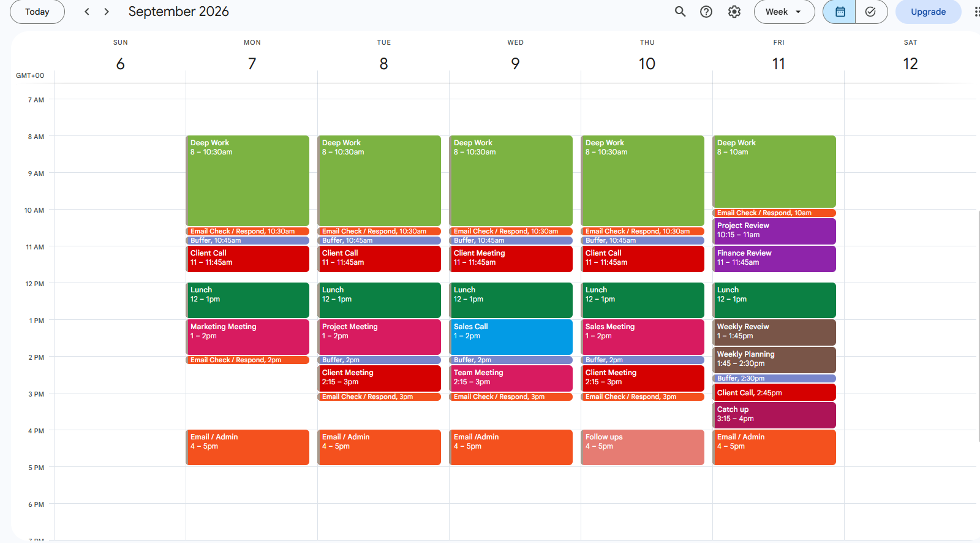Open the Settings gear menu

734,12
